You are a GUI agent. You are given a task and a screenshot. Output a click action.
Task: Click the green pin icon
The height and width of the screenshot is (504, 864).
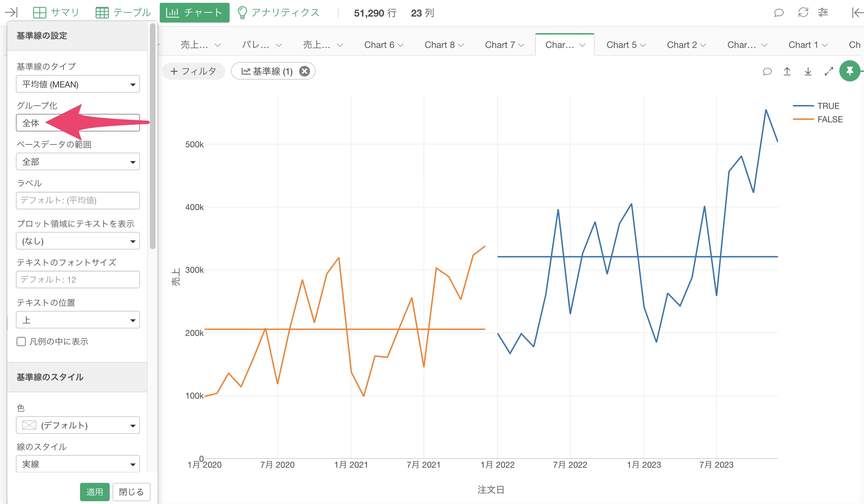[x=850, y=71]
